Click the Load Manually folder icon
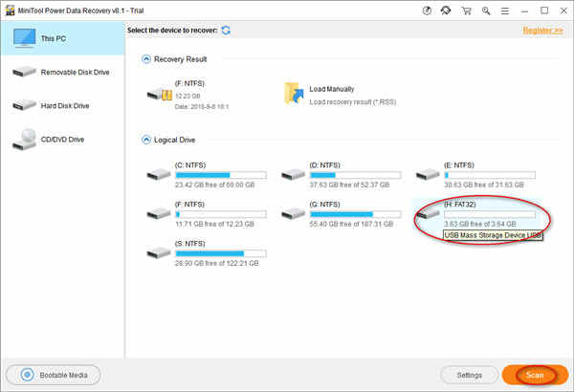Screen dimensions: 574x392 [x=294, y=94]
